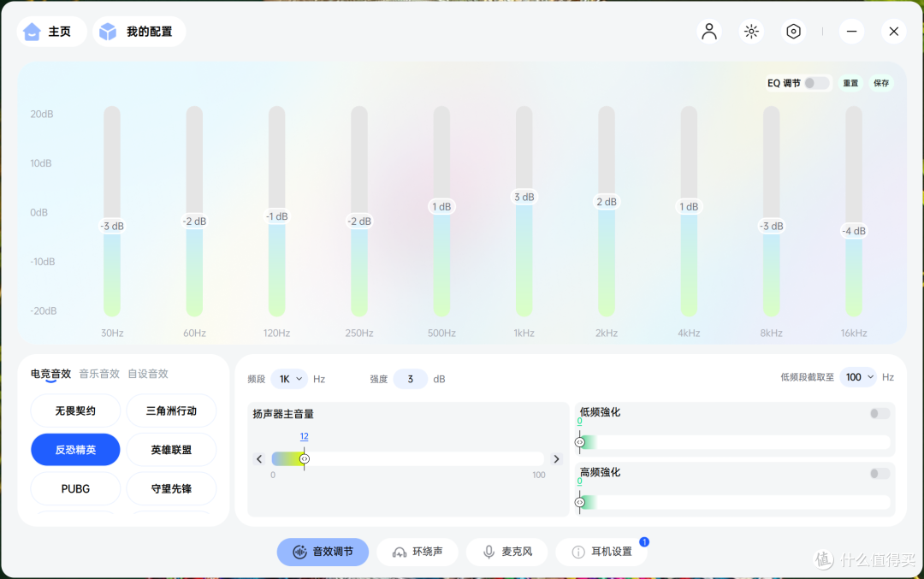Click the 扬声器主音量 slider handle

[x=304, y=459]
